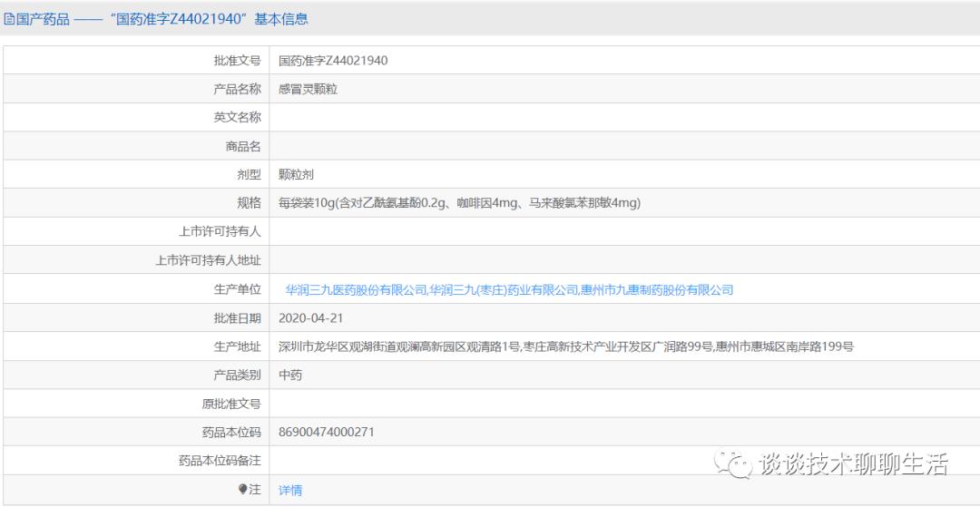
Task: Click dosage form value 颗粒剂
Action: click(x=296, y=175)
